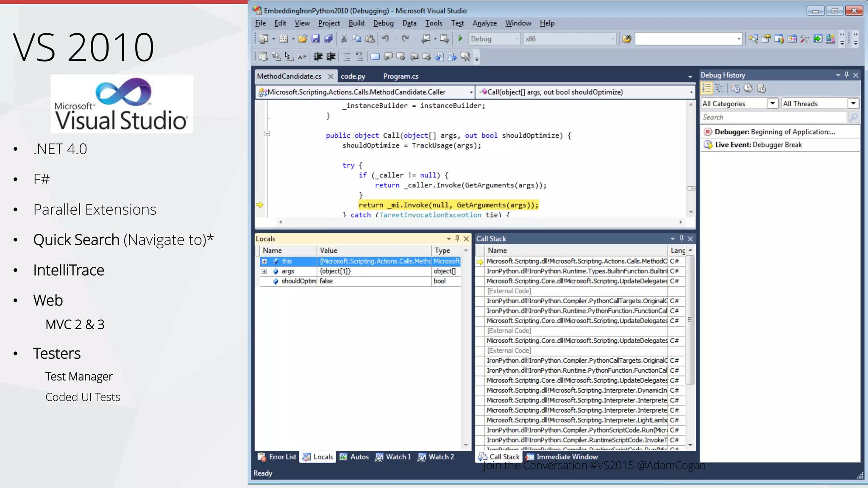Click the Copy icon in the toolbar
868x488 pixels.
(357, 39)
